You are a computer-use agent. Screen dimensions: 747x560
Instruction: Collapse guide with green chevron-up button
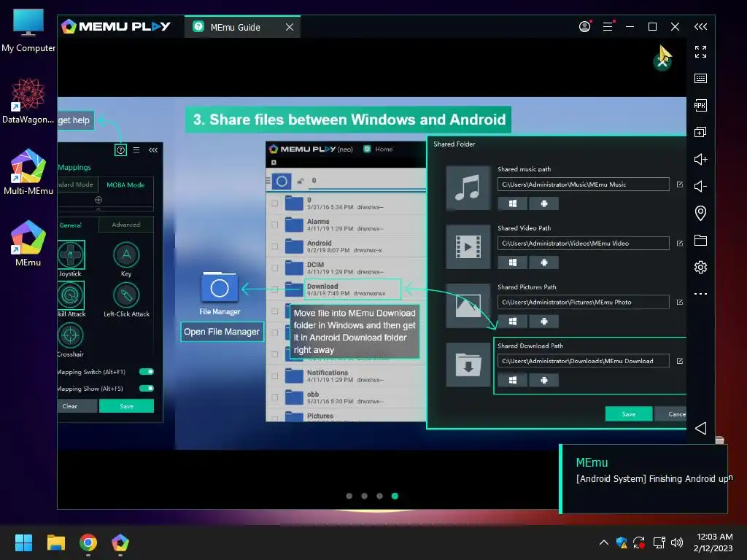(x=662, y=63)
